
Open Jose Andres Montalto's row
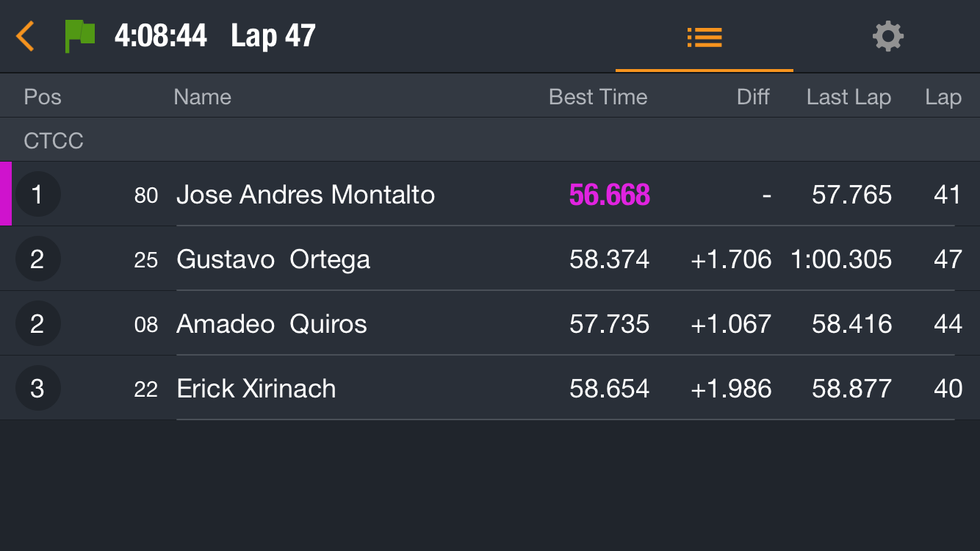tap(490, 194)
